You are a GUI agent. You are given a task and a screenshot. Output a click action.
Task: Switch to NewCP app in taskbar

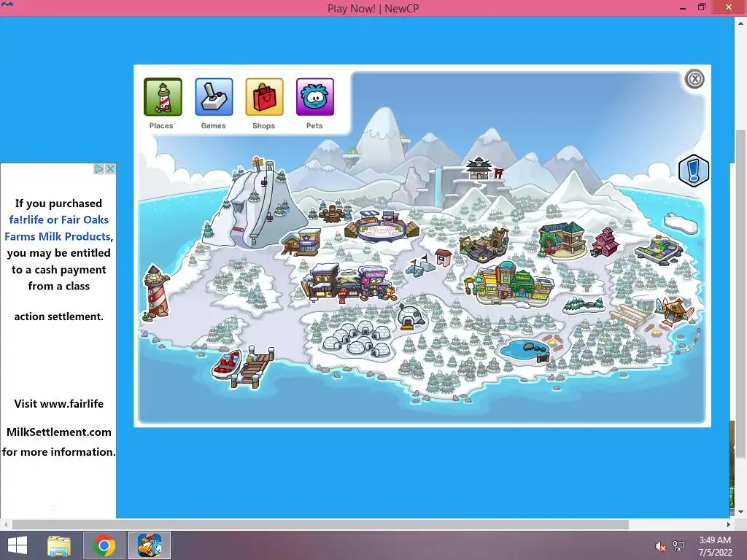click(x=150, y=545)
